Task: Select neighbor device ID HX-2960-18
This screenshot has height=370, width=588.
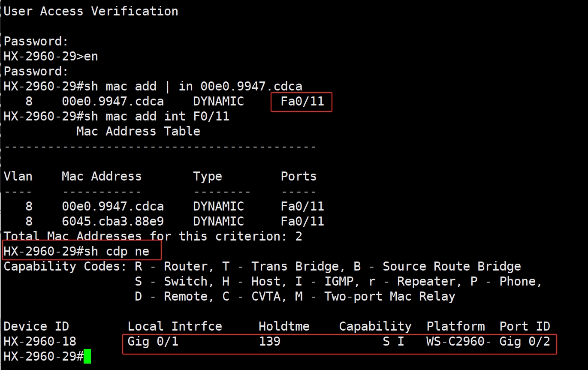Action: (x=40, y=341)
